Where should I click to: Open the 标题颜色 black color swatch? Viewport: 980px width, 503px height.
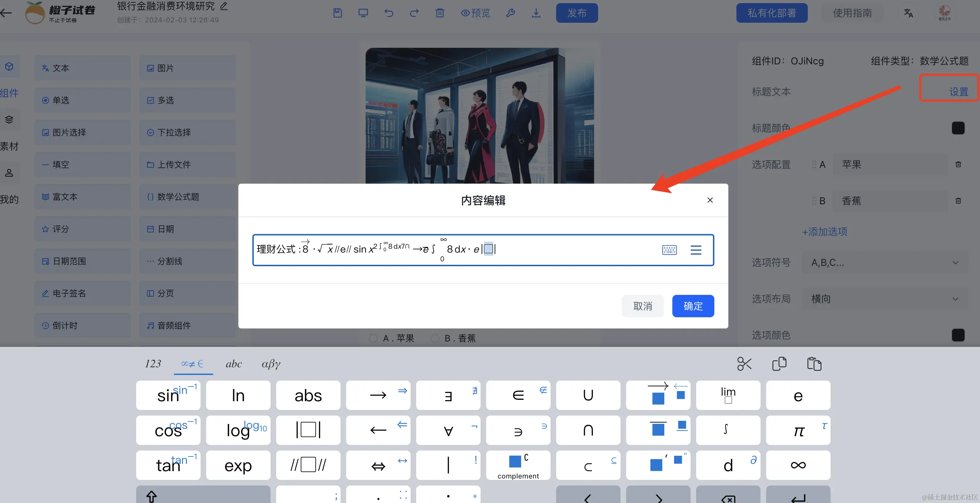(958, 128)
